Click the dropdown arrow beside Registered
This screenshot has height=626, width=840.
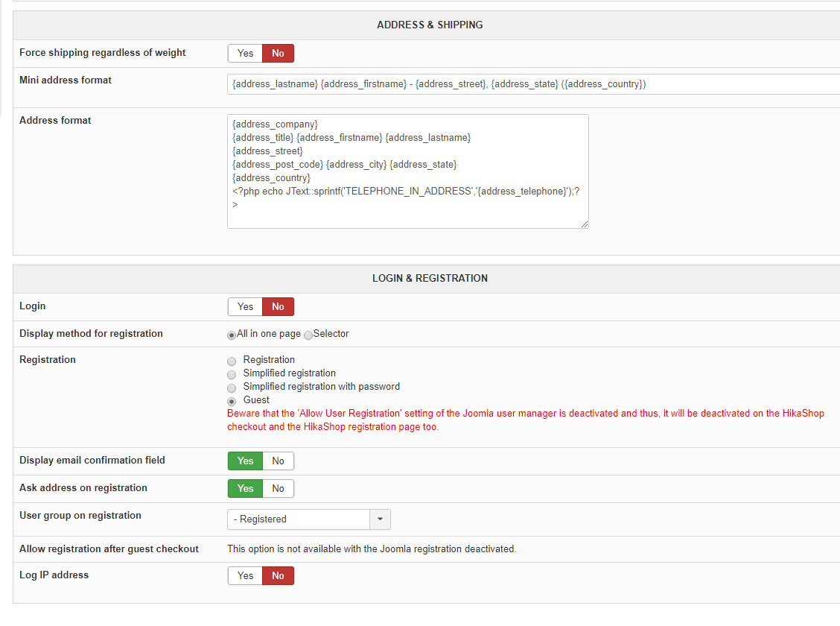[x=380, y=519]
